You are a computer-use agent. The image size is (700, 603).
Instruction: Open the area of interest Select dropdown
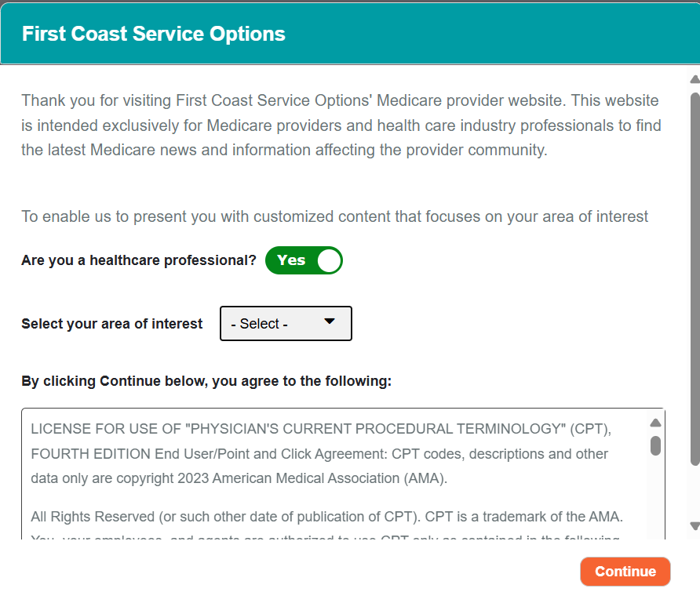point(286,324)
